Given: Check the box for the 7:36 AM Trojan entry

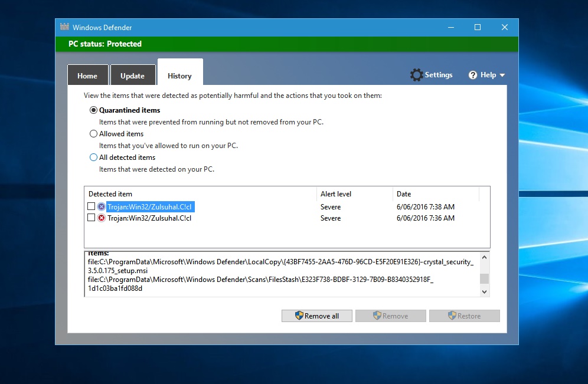Looking at the screenshot, I should (91, 217).
